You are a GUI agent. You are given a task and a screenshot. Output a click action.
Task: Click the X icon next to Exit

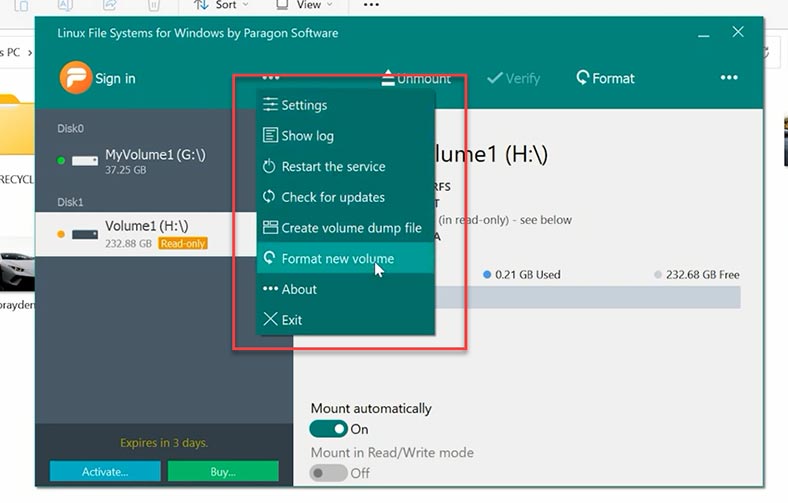270,319
